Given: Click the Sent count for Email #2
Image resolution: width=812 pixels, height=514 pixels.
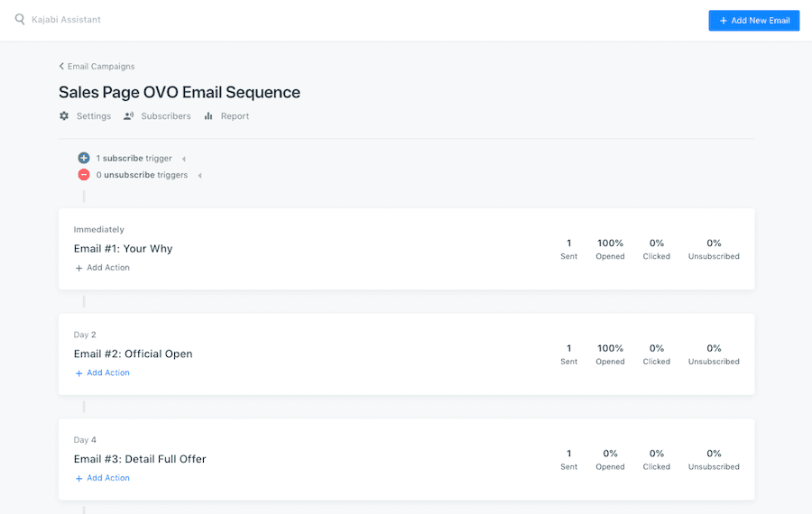Looking at the screenshot, I should (x=568, y=354).
